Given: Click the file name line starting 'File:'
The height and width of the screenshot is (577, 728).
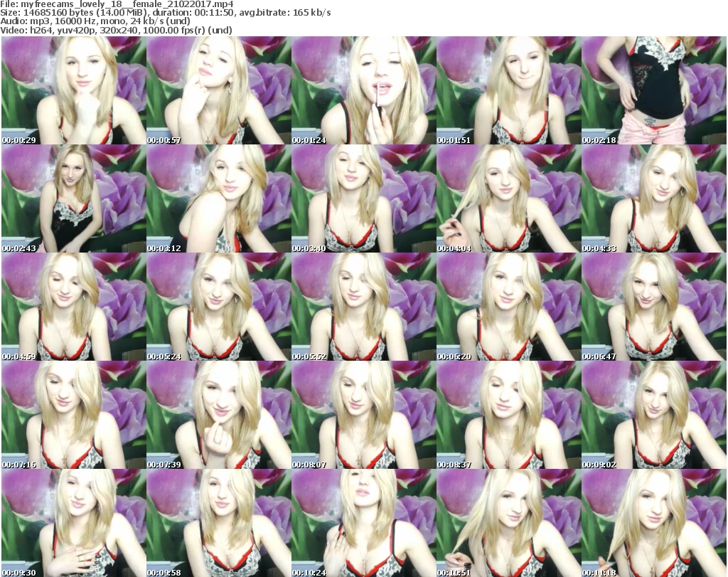Looking at the screenshot, I should (117, 4).
